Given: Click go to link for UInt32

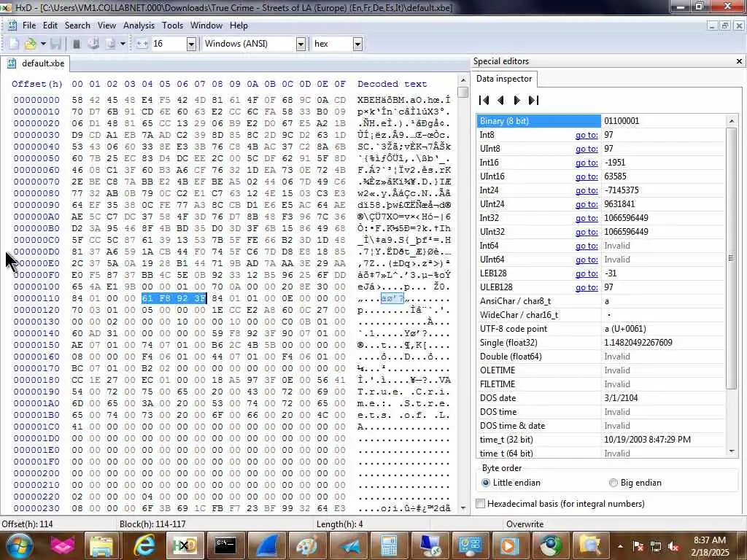Looking at the screenshot, I should [587, 232].
